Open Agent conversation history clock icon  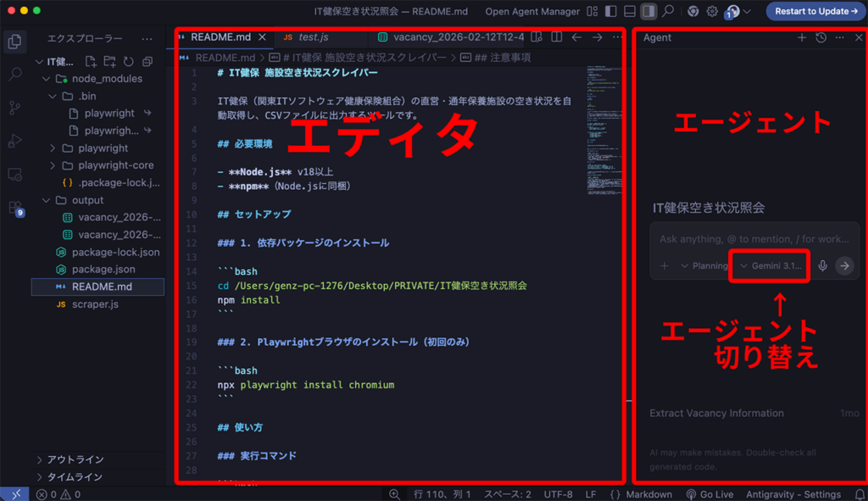pos(821,37)
